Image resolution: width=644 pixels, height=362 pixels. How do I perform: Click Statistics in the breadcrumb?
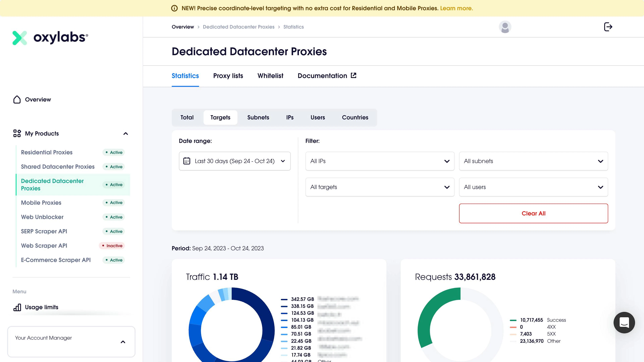coord(293,27)
